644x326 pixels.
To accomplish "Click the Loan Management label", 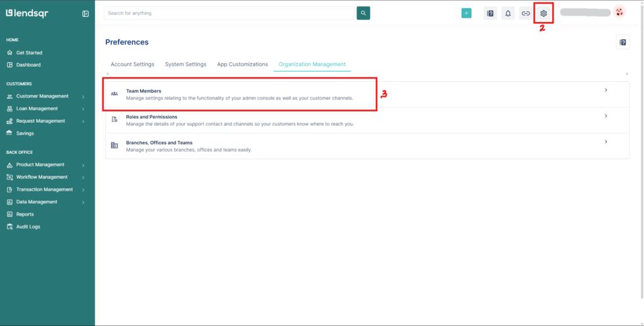I will [37, 108].
